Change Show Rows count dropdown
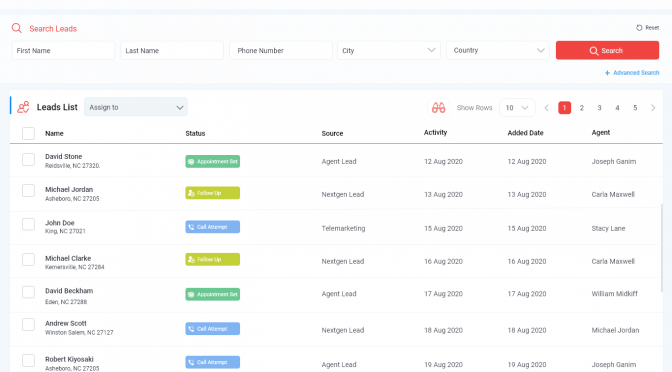 coord(517,108)
